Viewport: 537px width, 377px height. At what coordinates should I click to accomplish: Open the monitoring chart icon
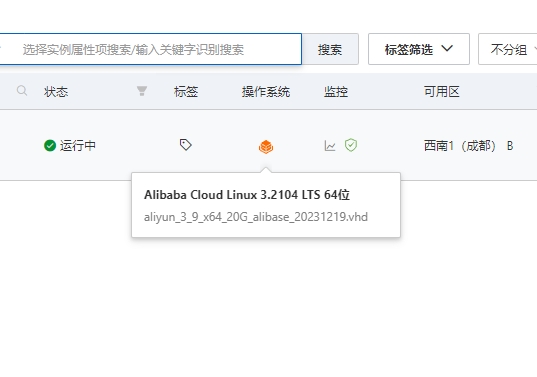tap(330, 146)
